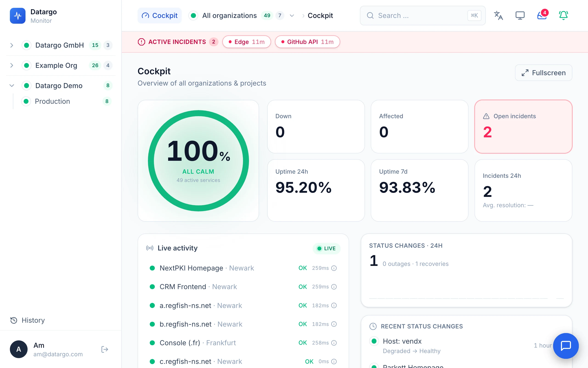Click Host: vendx status dot

(x=374, y=341)
